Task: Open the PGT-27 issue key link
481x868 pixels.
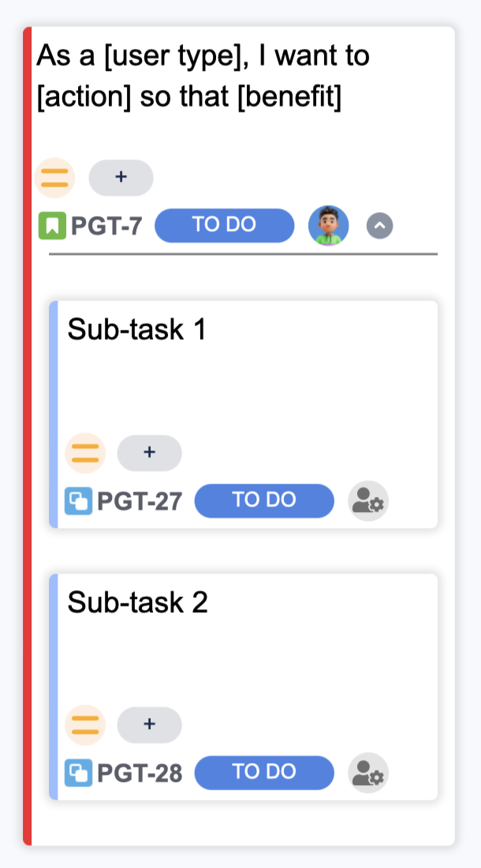Action: (140, 501)
